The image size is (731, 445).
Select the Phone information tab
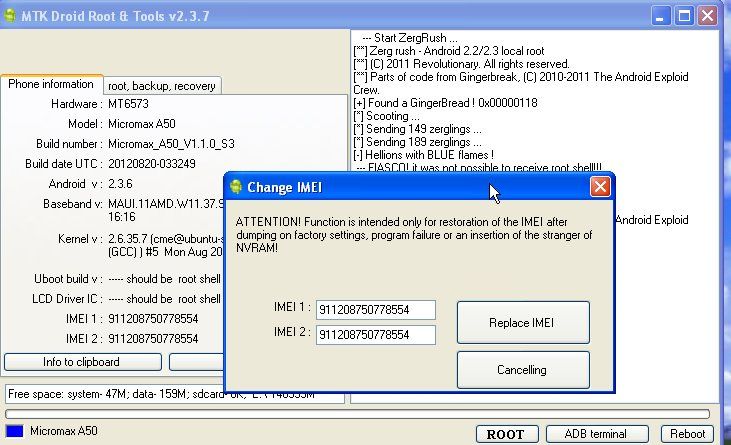point(51,84)
